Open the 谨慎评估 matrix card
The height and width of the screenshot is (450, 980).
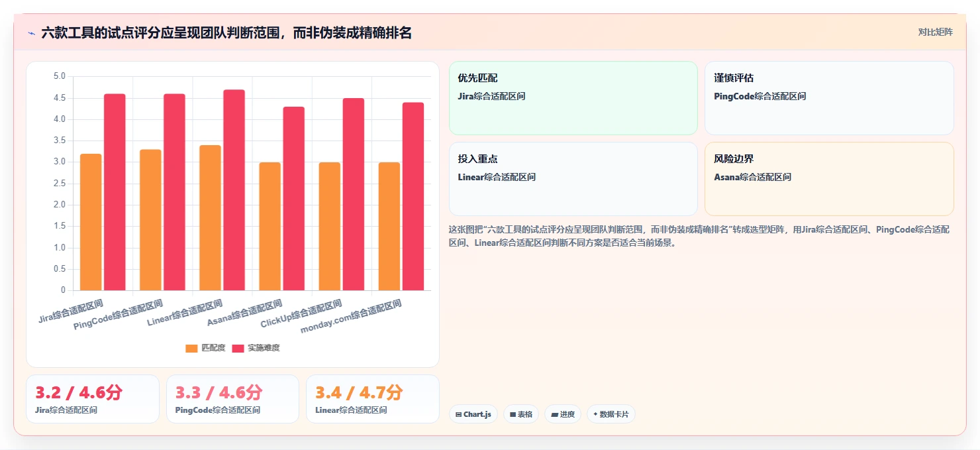coord(829,98)
